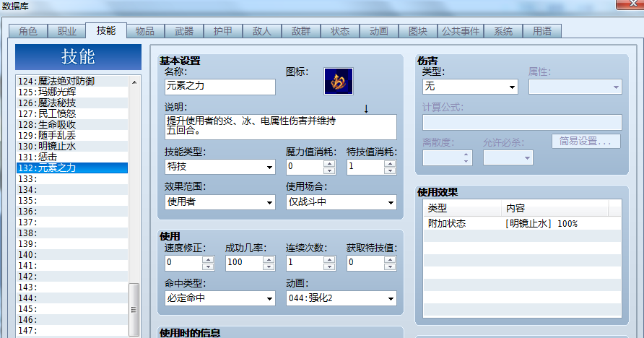Click the 类型 column header in 使用效果

pyautogui.click(x=463, y=208)
